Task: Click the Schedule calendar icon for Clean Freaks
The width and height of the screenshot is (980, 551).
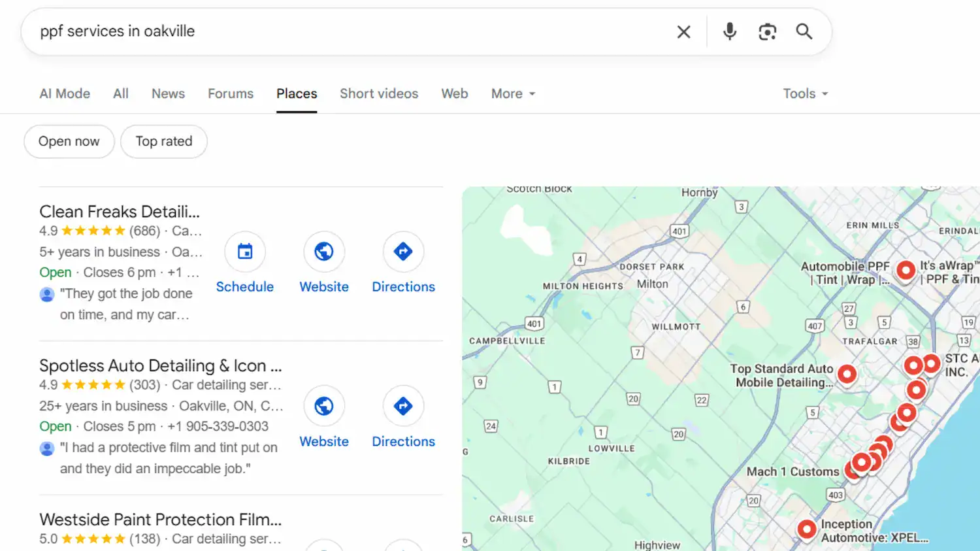Action: (245, 252)
